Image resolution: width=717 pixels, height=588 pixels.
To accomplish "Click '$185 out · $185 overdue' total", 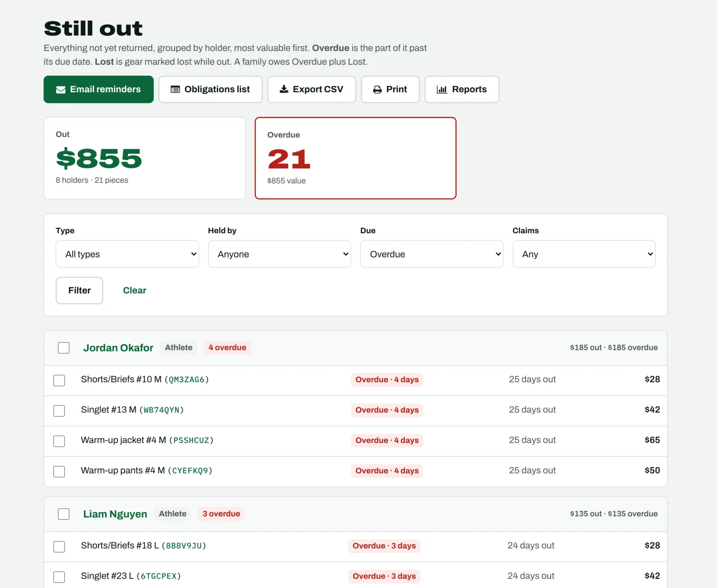I will point(613,348).
